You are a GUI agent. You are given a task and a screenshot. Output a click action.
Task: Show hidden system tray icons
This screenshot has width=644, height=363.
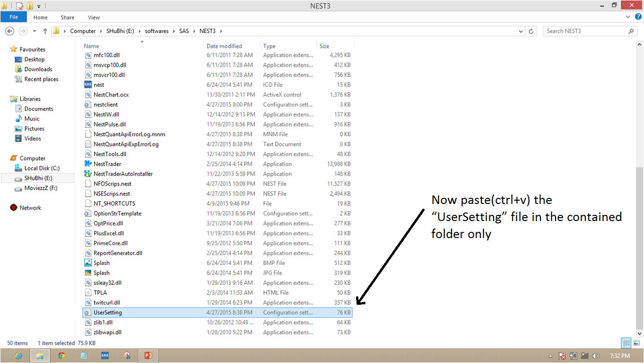[550, 356]
